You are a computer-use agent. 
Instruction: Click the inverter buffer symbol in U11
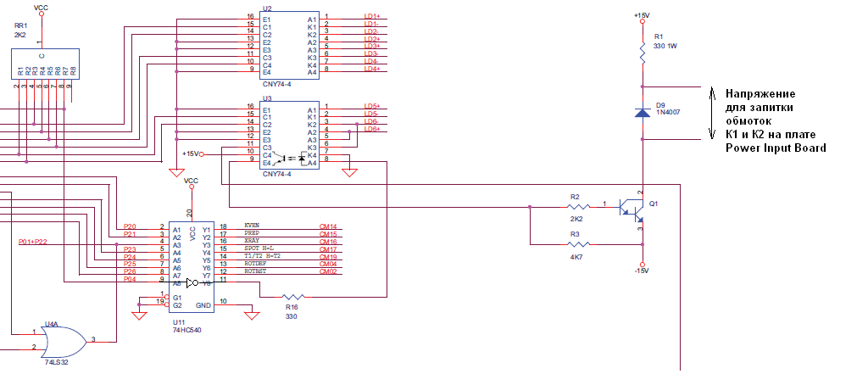click(x=194, y=282)
